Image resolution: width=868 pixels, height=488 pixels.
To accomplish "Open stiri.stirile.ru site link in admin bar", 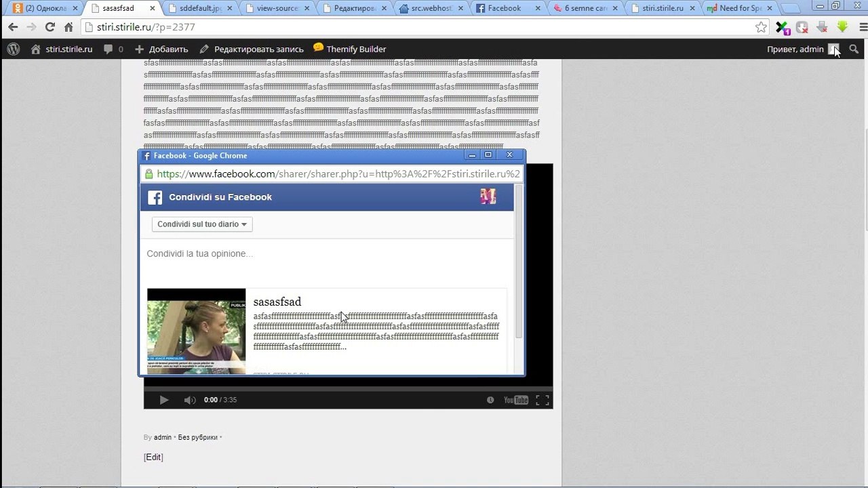I will [x=62, y=49].
